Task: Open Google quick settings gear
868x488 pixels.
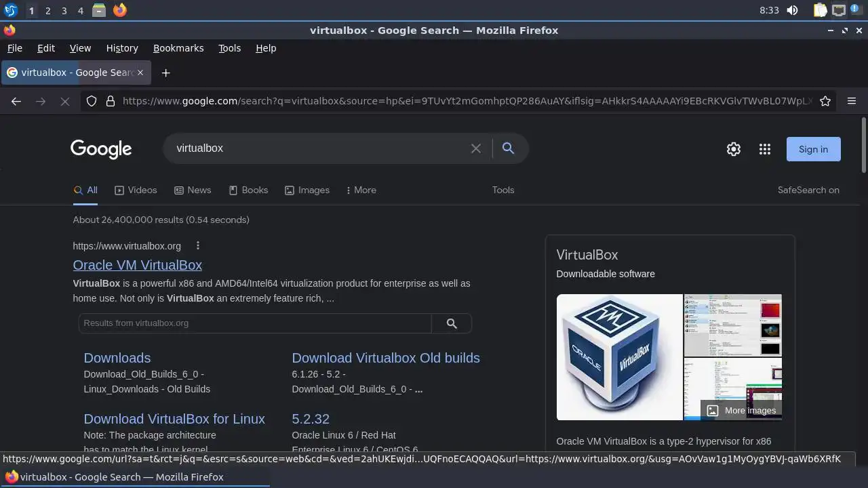Action: click(734, 149)
